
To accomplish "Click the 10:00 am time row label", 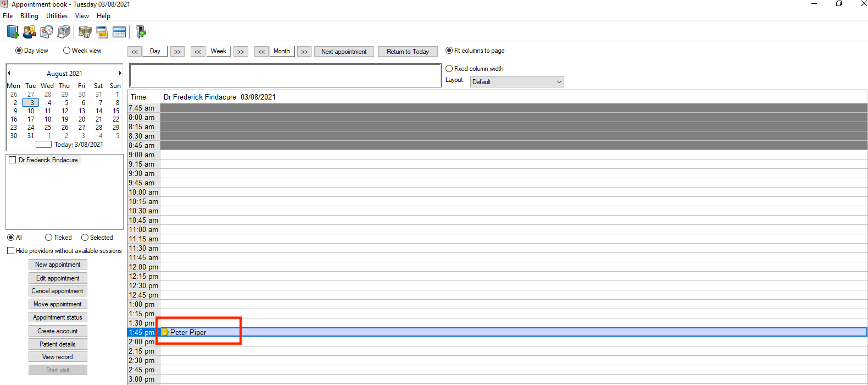I will [143, 193].
